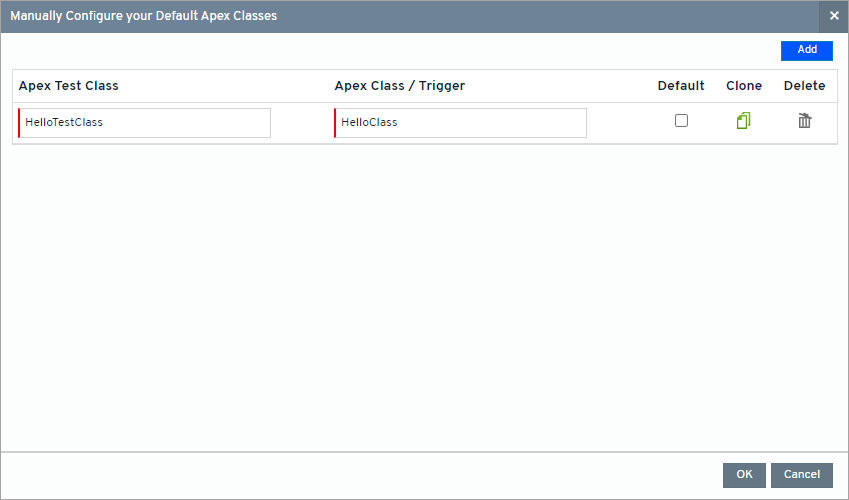Click the Default column header

(x=681, y=86)
